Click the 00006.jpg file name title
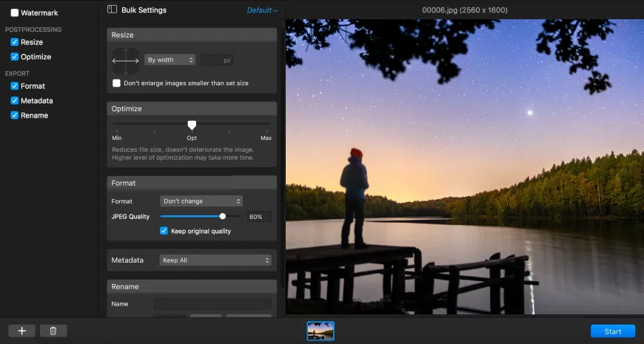644x344 pixels. tap(465, 10)
